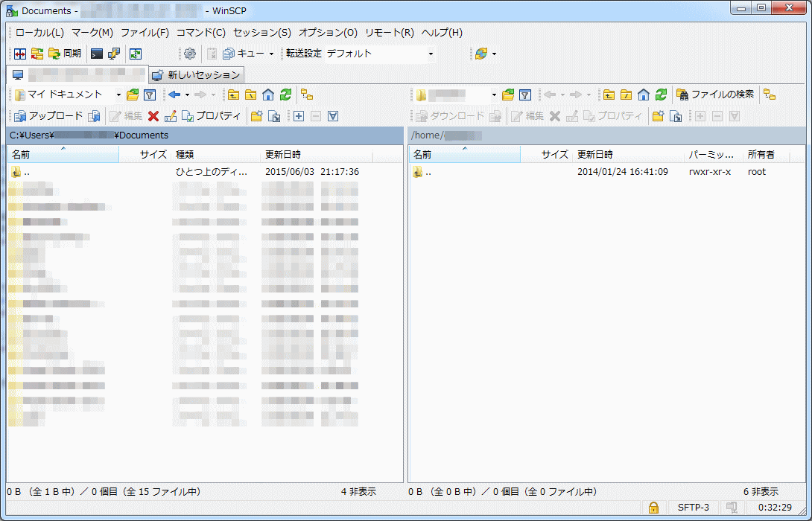The height and width of the screenshot is (521, 812).
Task: Toggle the local directory tree icon
Action: (x=307, y=95)
